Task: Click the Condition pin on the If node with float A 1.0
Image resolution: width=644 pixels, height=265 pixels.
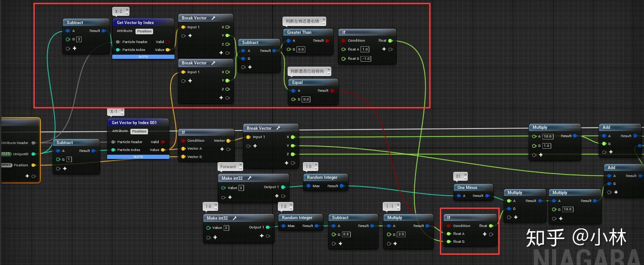Action: click(x=343, y=40)
